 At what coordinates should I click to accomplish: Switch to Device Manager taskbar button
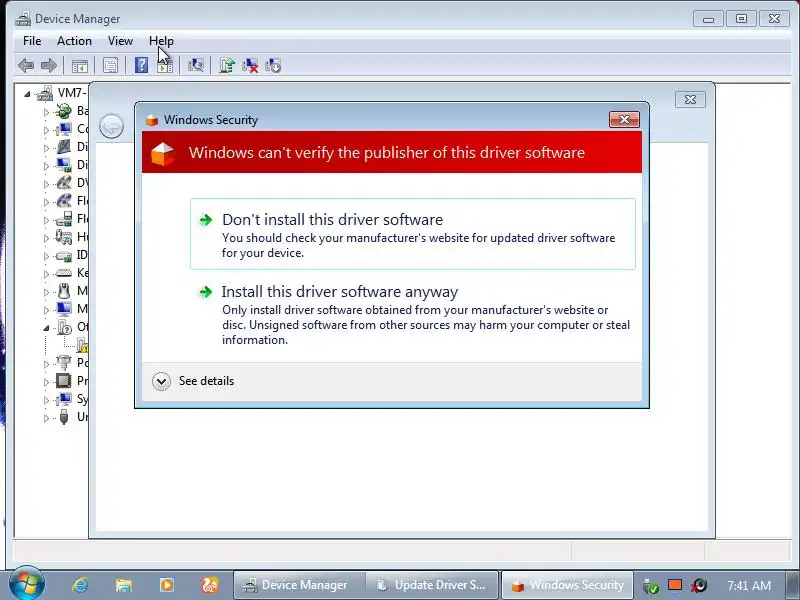tap(299, 585)
